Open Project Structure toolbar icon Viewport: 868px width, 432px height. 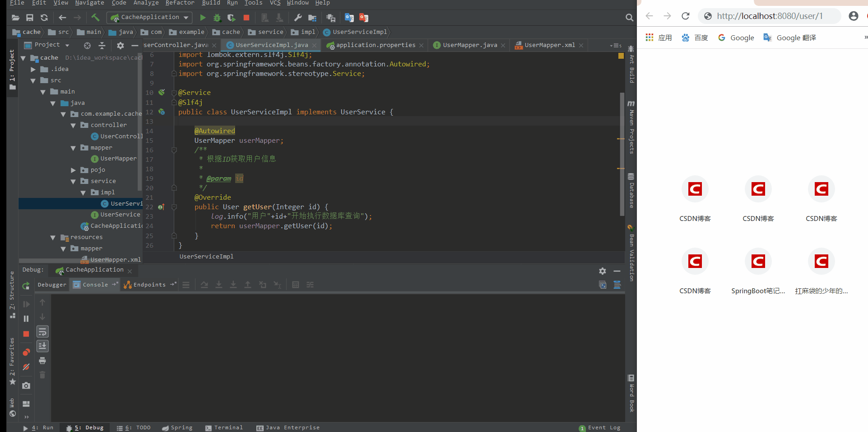pos(312,18)
